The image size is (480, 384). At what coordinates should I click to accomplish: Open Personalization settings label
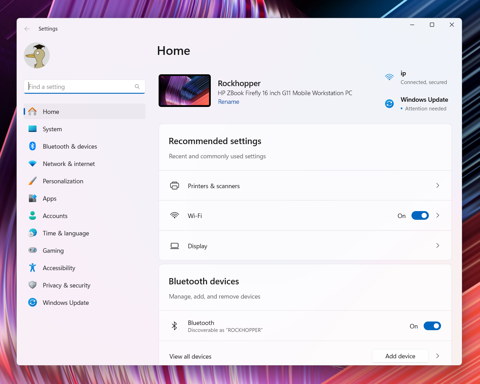point(63,181)
